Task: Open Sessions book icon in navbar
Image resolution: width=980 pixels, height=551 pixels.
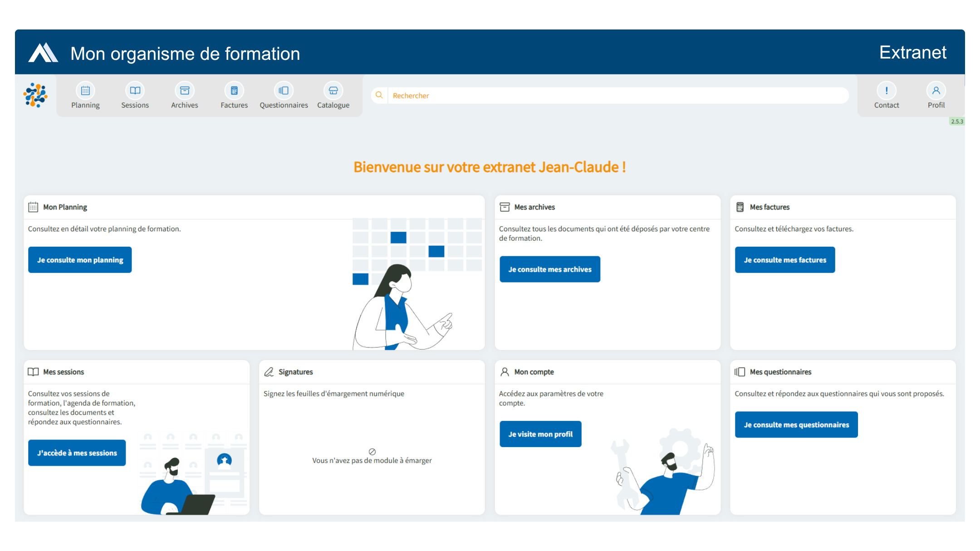Action: [135, 91]
